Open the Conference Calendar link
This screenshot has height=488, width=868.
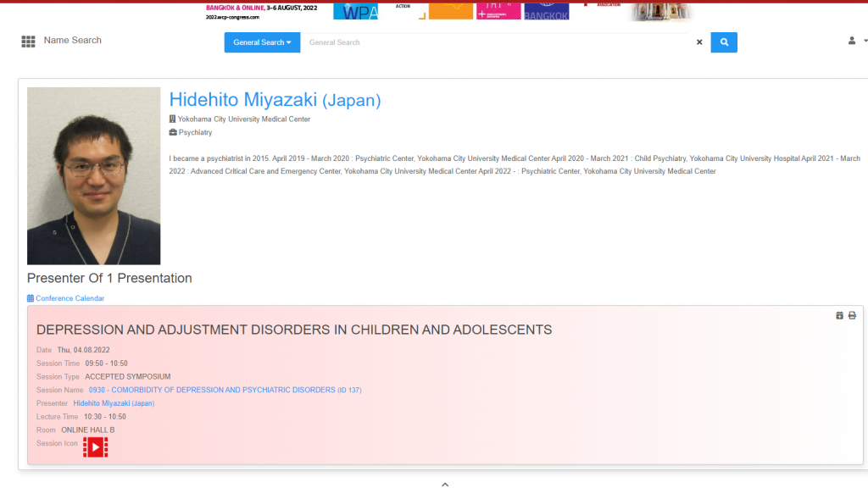click(70, 298)
